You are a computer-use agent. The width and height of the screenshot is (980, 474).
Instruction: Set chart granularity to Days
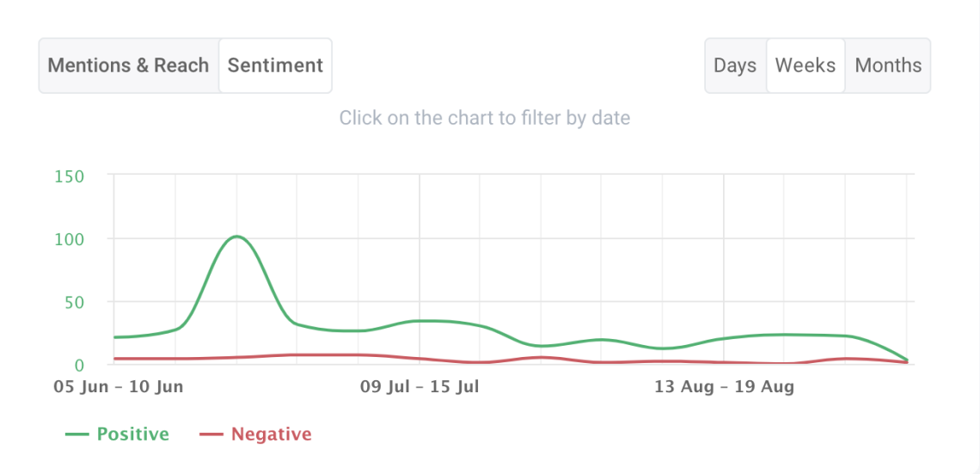735,65
